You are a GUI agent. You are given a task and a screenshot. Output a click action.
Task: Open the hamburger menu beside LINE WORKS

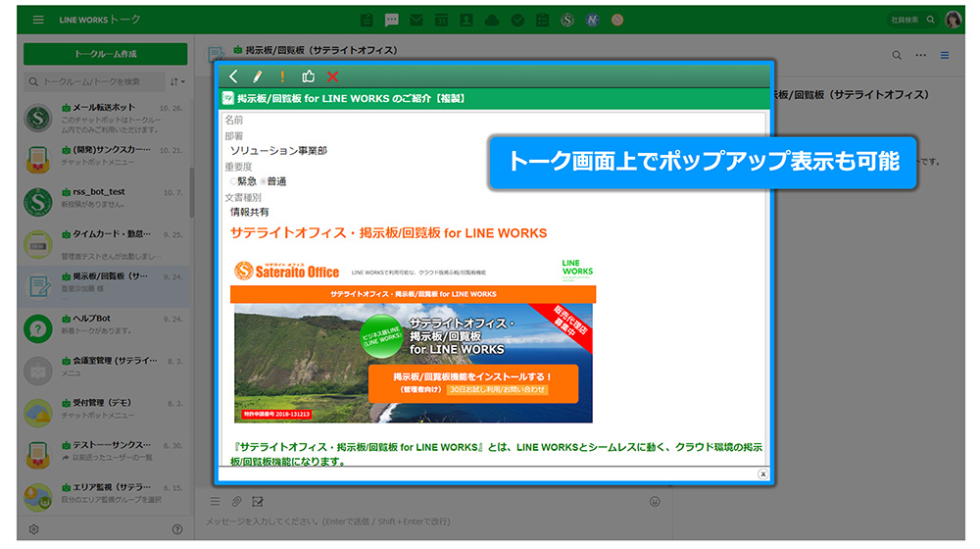coord(38,20)
